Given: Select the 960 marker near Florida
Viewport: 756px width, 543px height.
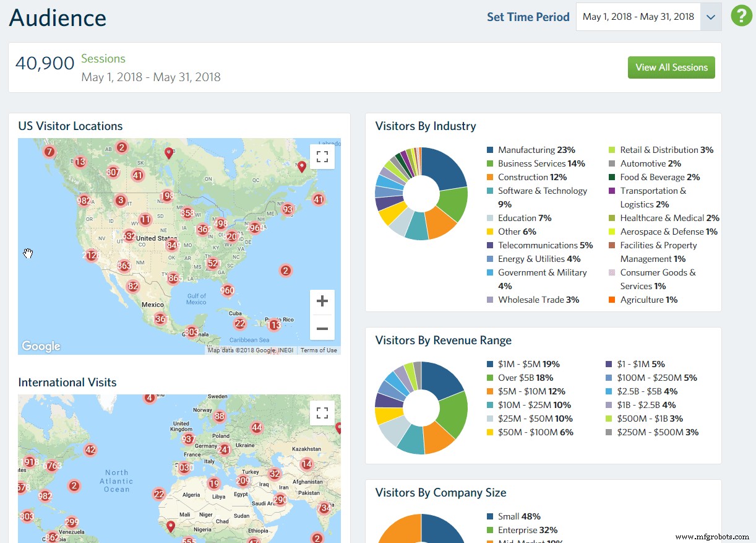Looking at the screenshot, I should (x=227, y=290).
